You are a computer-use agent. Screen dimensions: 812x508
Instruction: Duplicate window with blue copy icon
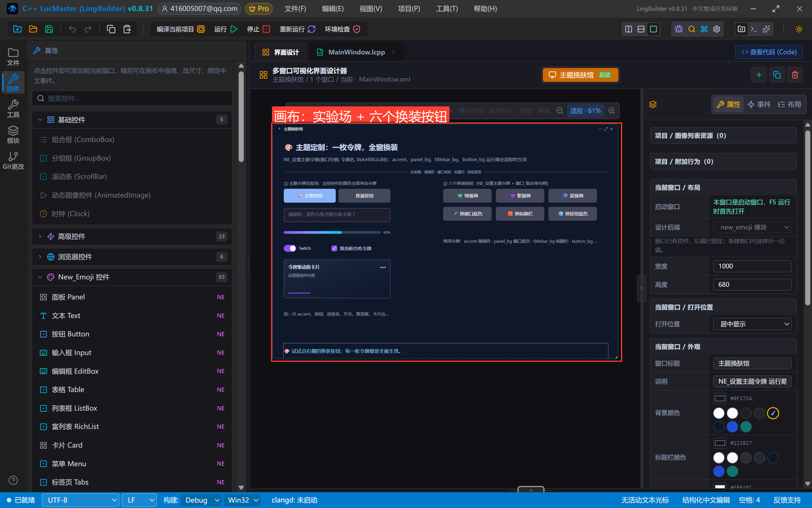pos(777,75)
